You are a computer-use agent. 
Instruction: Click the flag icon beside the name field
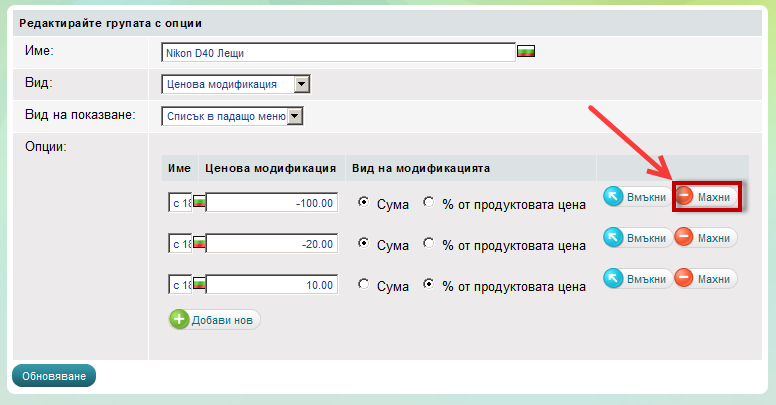(525, 51)
